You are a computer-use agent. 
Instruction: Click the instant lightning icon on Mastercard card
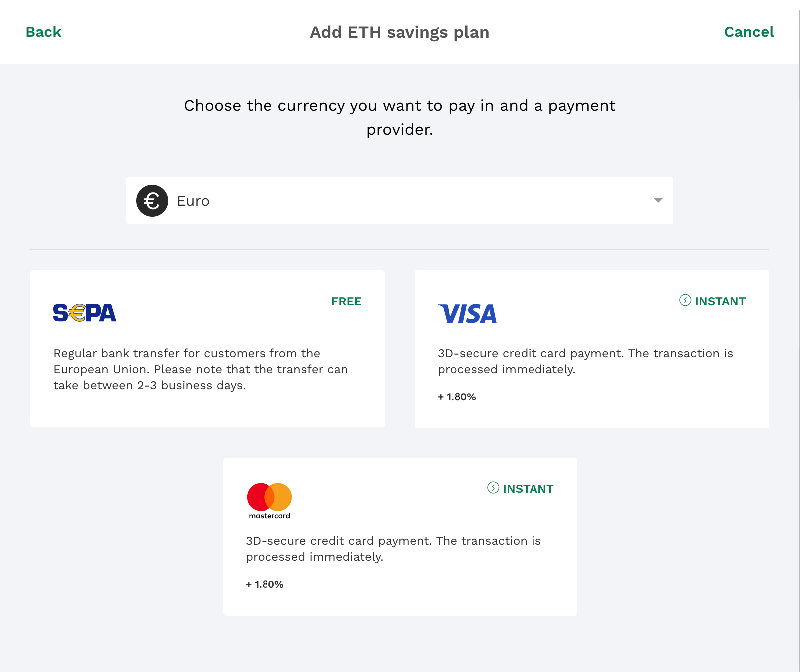click(x=493, y=488)
